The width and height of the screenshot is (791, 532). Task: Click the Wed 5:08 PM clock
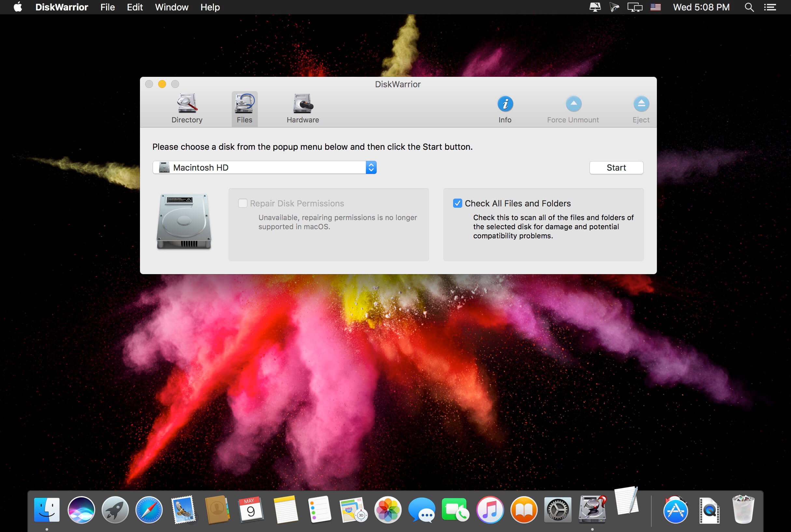point(701,7)
